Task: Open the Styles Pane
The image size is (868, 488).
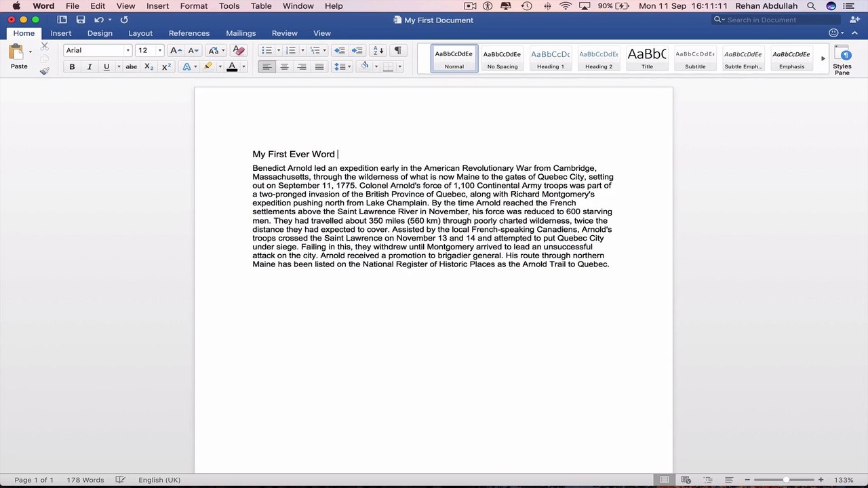Action: click(x=842, y=60)
